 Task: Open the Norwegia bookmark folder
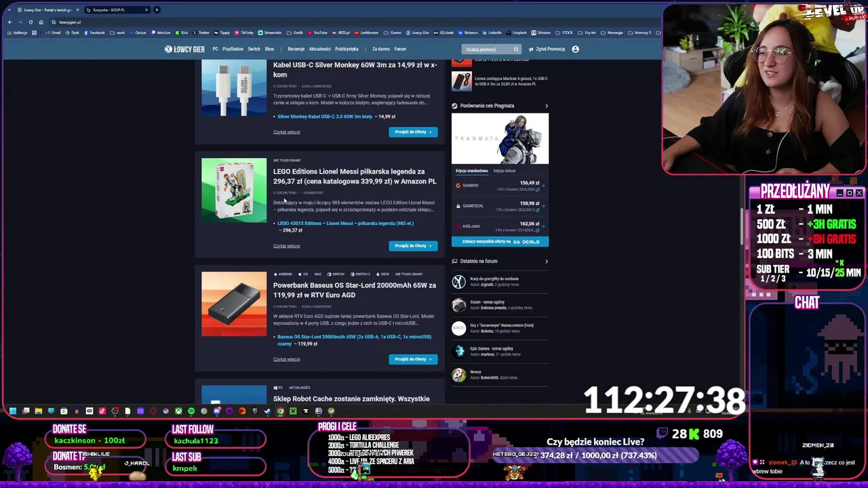(612, 33)
